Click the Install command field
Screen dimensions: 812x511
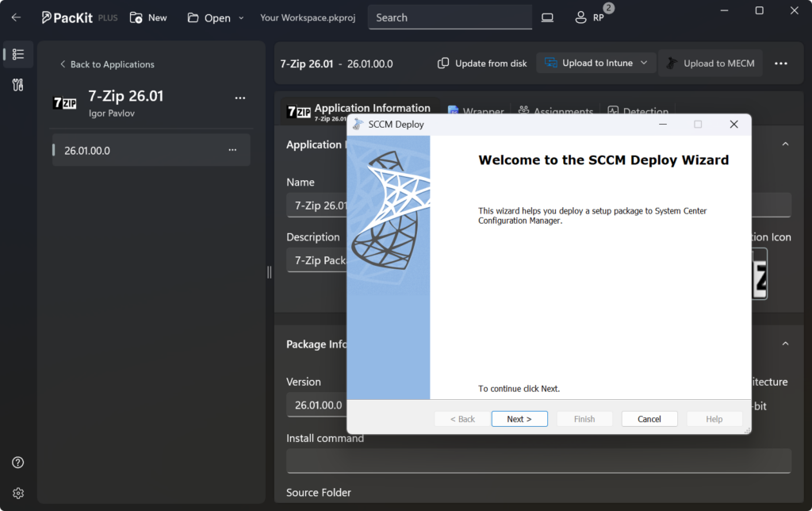[x=538, y=461]
